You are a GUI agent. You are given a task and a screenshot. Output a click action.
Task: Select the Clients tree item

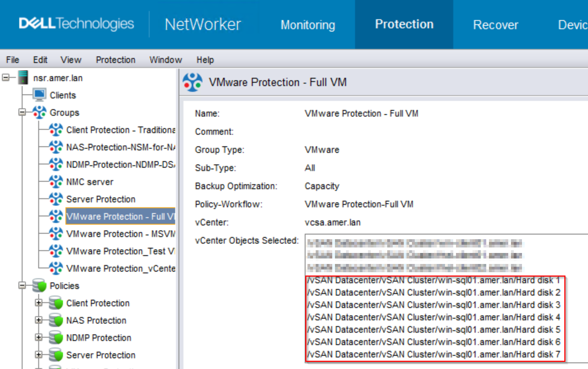point(63,95)
